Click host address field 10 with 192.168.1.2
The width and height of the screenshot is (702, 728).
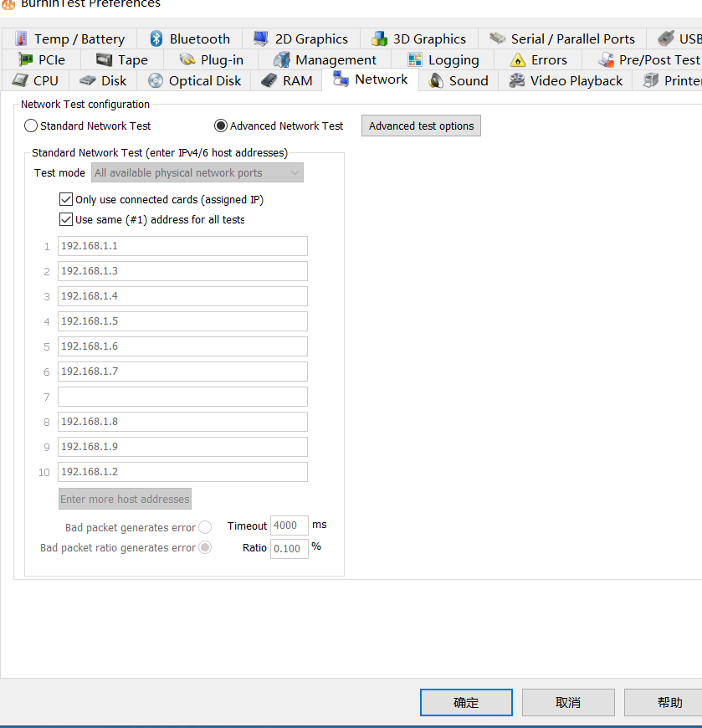pyautogui.click(x=182, y=472)
